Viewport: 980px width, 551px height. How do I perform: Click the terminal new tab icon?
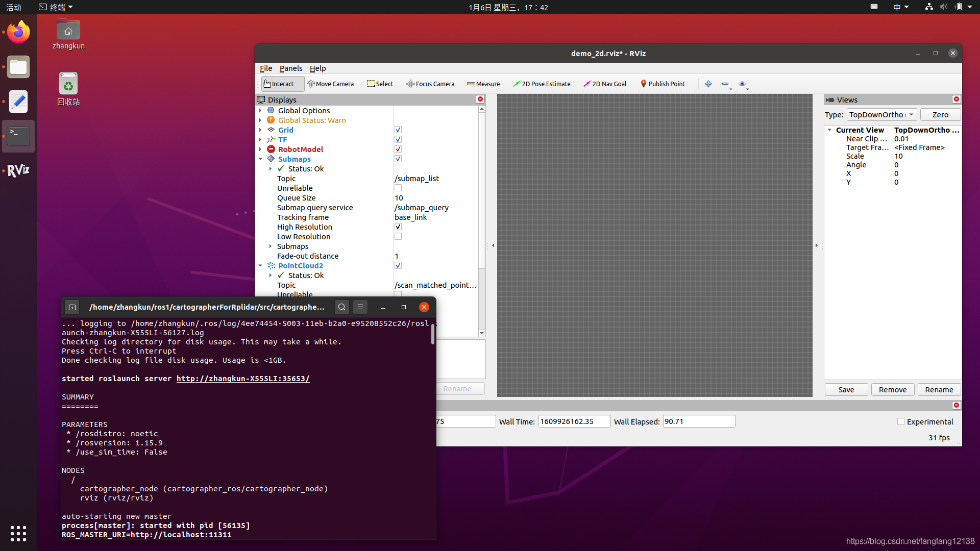point(72,307)
